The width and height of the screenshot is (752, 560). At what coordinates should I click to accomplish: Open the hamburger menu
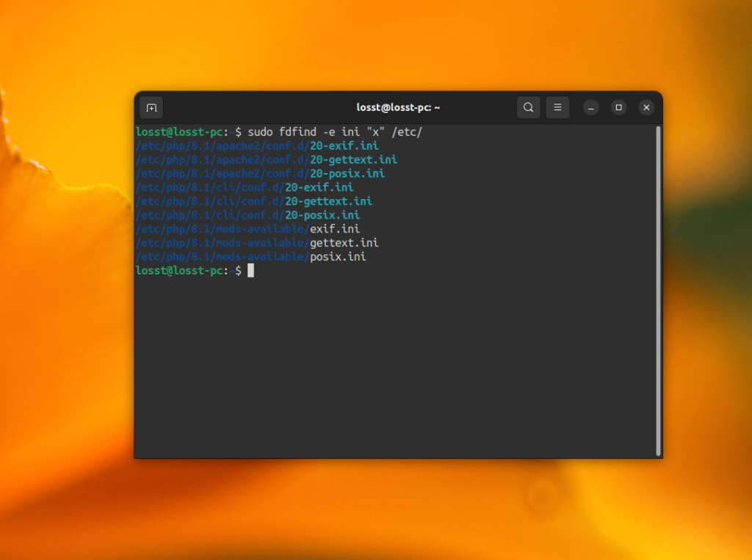click(557, 107)
